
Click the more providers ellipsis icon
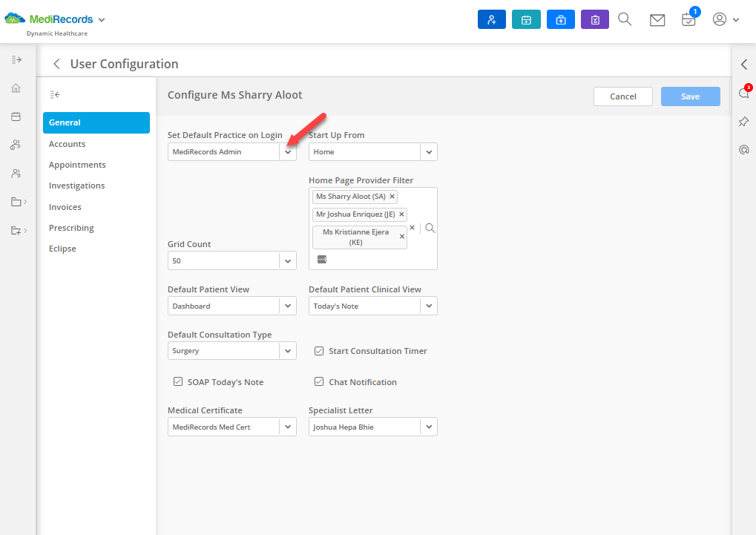322,260
